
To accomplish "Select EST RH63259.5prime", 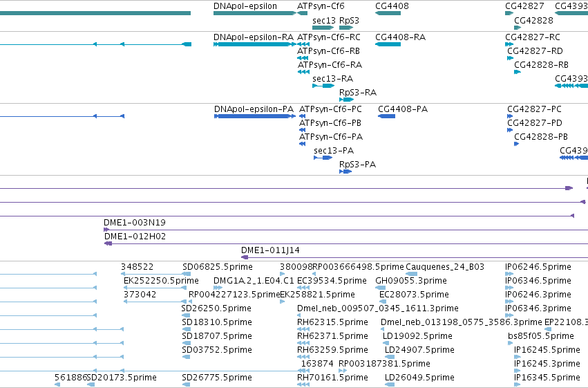I will coord(303,358).
